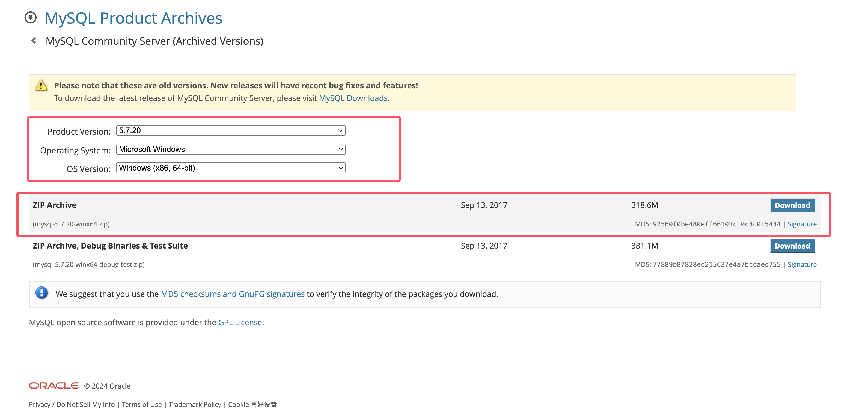Click the filename (mysql-5.7.20-winx64-debug-test.zip)
Viewport: 868px width, 418px height.
(x=89, y=264)
